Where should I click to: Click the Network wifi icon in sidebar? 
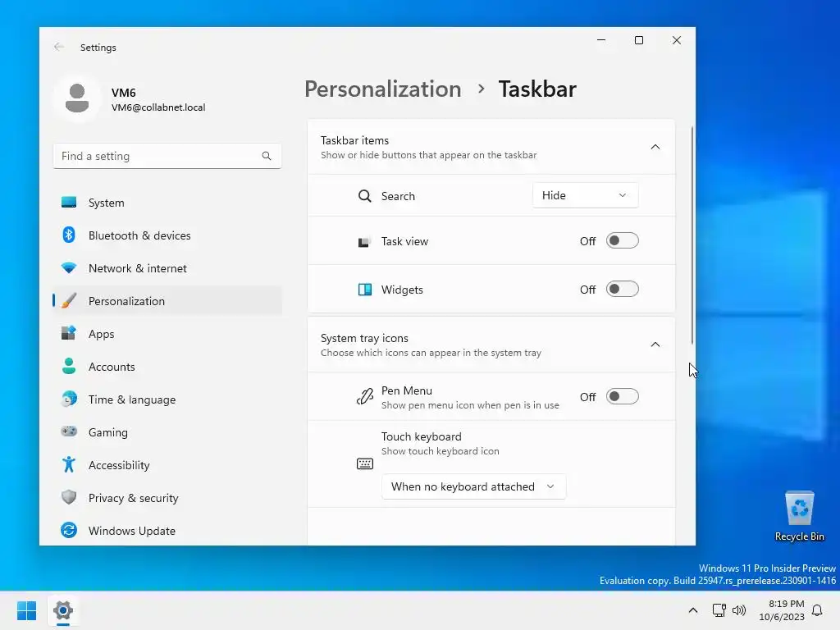tap(69, 268)
